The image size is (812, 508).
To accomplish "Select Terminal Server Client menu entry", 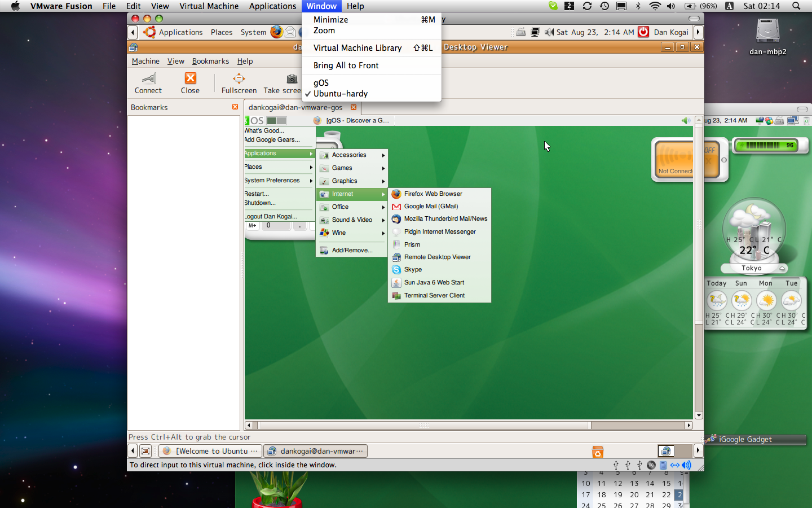I will (x=439, y=296).
